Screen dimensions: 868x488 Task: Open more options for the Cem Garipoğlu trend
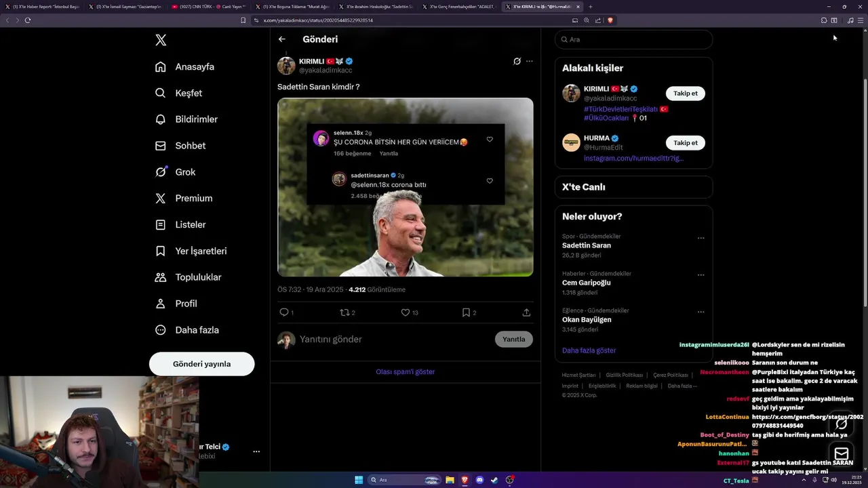coord(701,275)
